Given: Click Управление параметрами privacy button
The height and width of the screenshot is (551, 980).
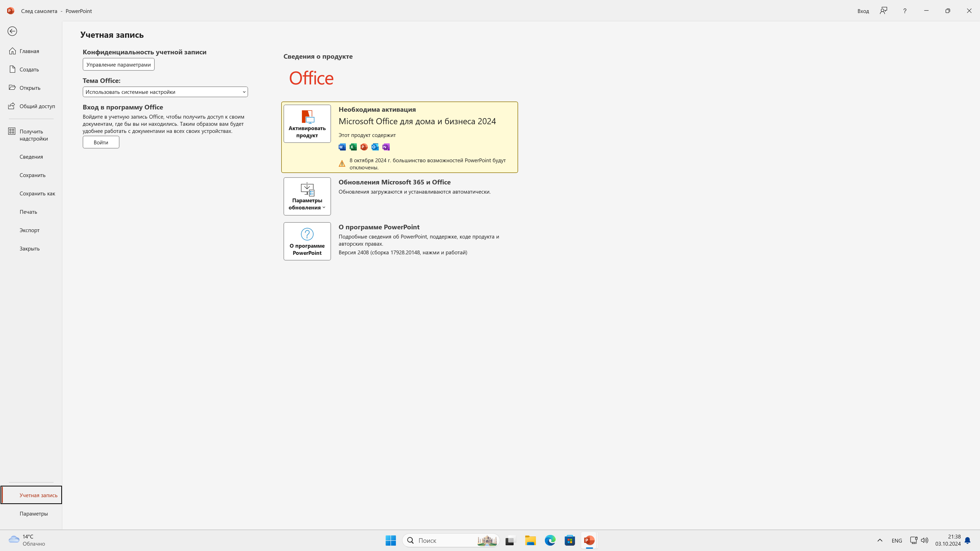Looking at the screenshot, I should [x=118, y=64].
